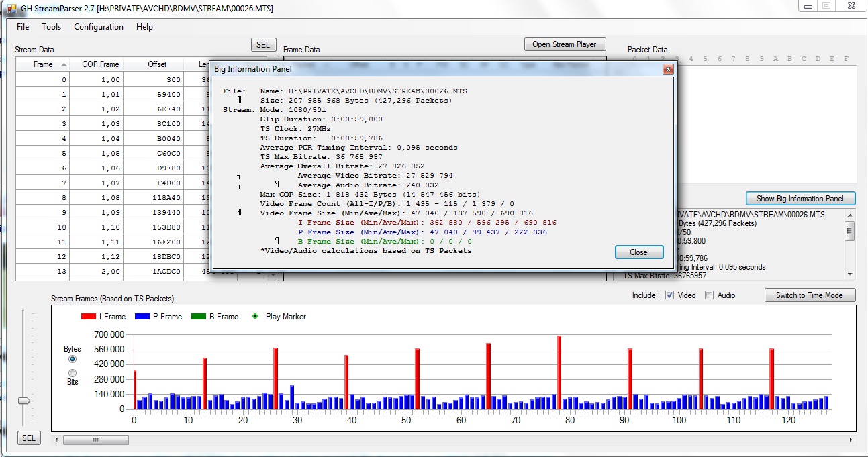Click the red 'I Frame Size' line in dialog

(427, 223)
